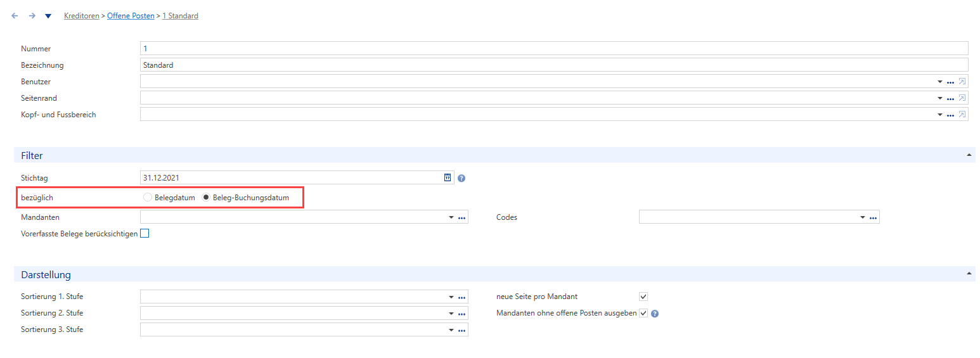Image resolution: width=980 pixels, height=358 pixels.
Task: Open Mandanten lookup via ellipsis icon
Action: click(x=461, y=217)
